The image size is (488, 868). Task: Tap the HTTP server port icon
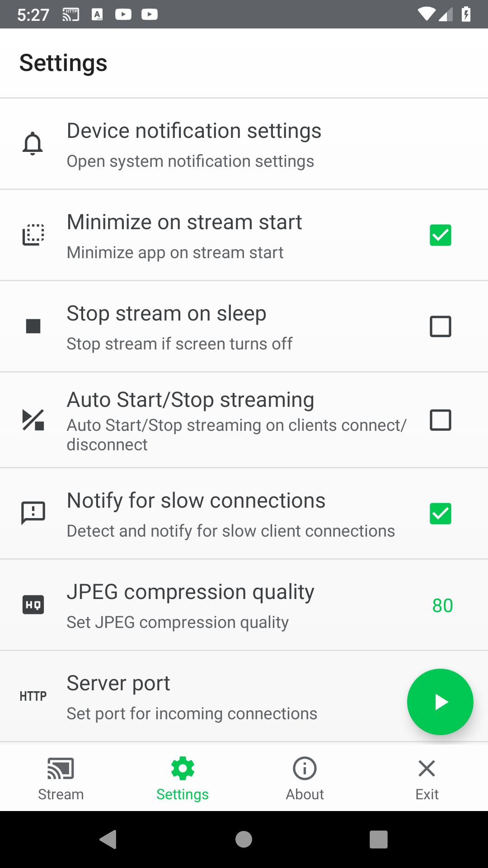(x=33, y=696)
